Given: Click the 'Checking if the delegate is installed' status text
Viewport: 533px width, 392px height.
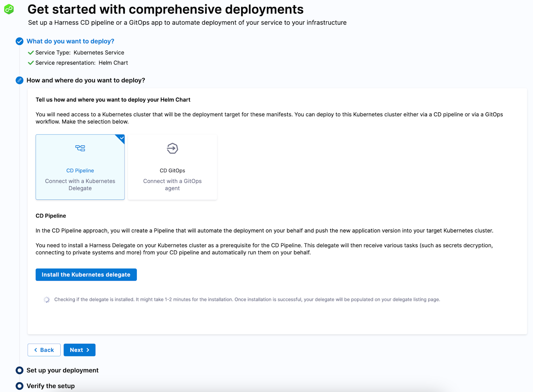Looking at the screenshot, I should (x=247, y=300).
